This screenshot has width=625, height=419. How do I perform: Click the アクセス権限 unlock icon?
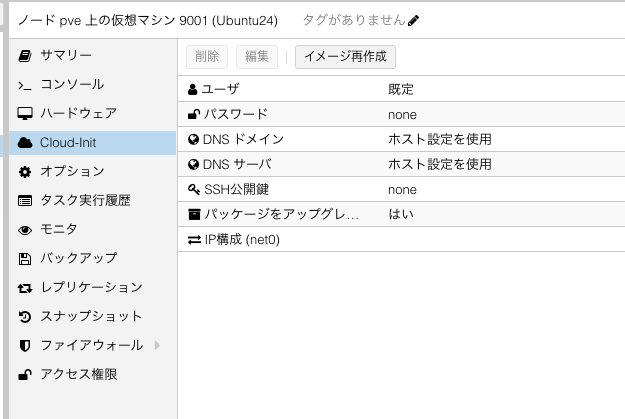tap(25, 375)
